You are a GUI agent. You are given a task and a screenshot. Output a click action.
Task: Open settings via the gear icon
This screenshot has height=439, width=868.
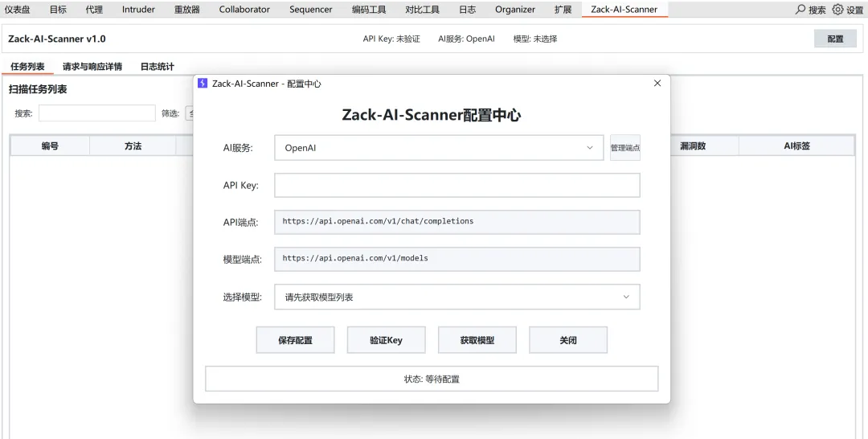click(x=837, y=10)
